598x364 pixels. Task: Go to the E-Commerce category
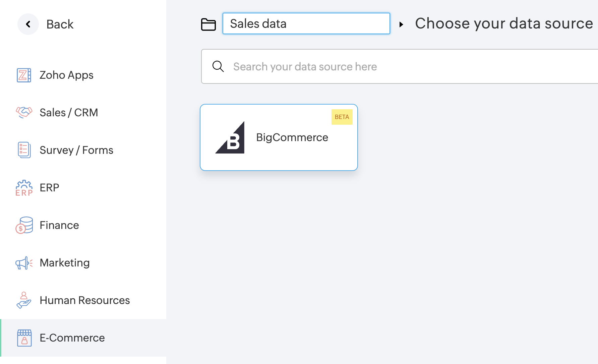[72, 338]
